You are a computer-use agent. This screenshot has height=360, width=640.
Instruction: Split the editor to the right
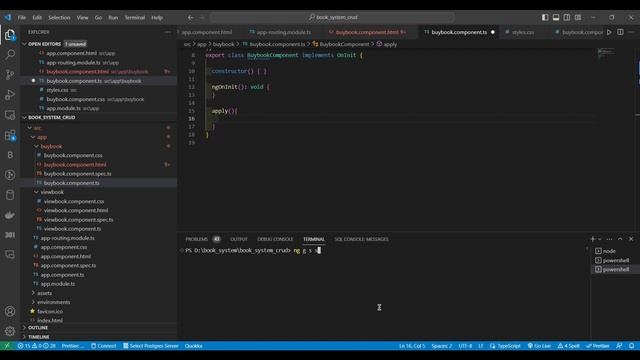click(620, 32)
